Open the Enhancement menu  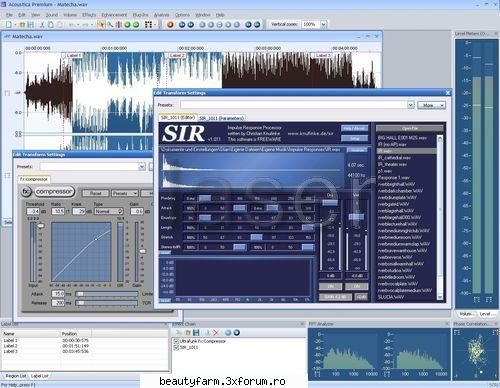pyautogui.click(x=114, y=15)
